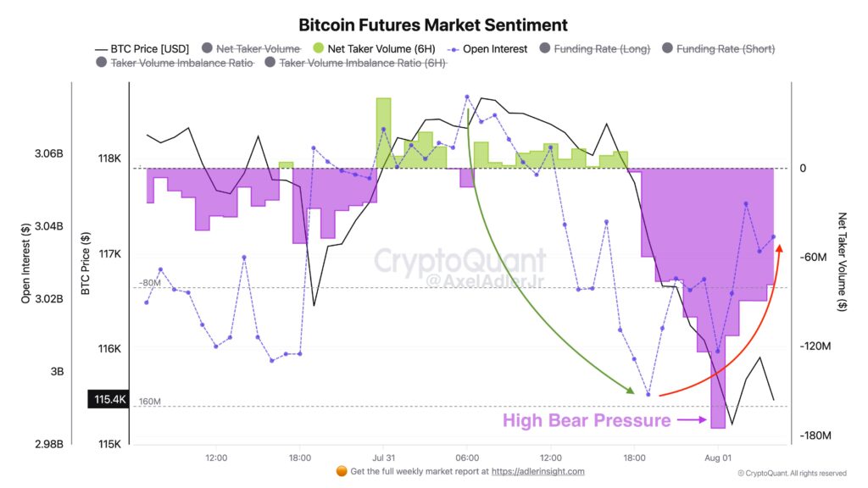
Task: Click the purple arrow pointing at lowest bar
Action: point(692,420)
